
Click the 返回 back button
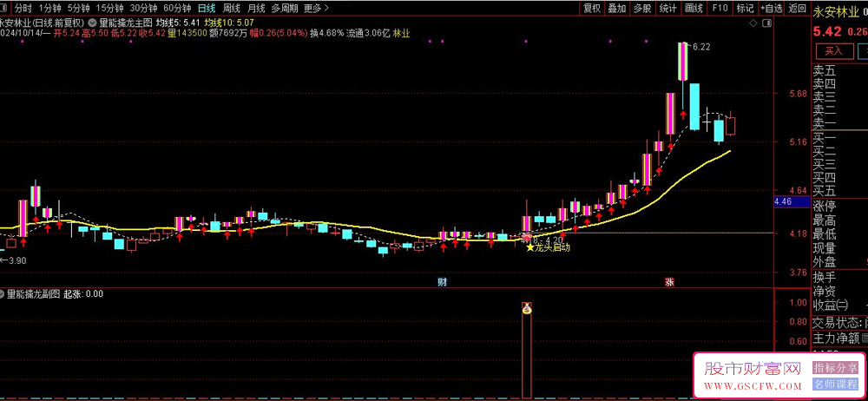(x=797, y=9)
